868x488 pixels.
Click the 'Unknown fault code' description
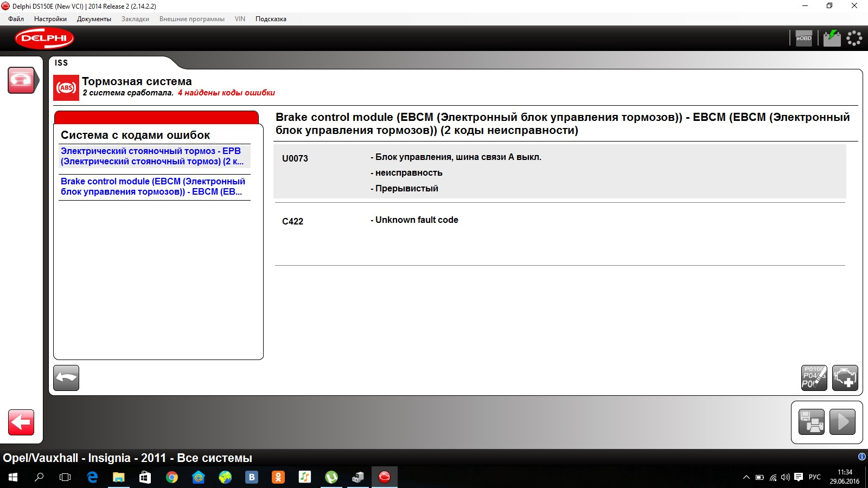pyautogui.click(x=417, y=220)
